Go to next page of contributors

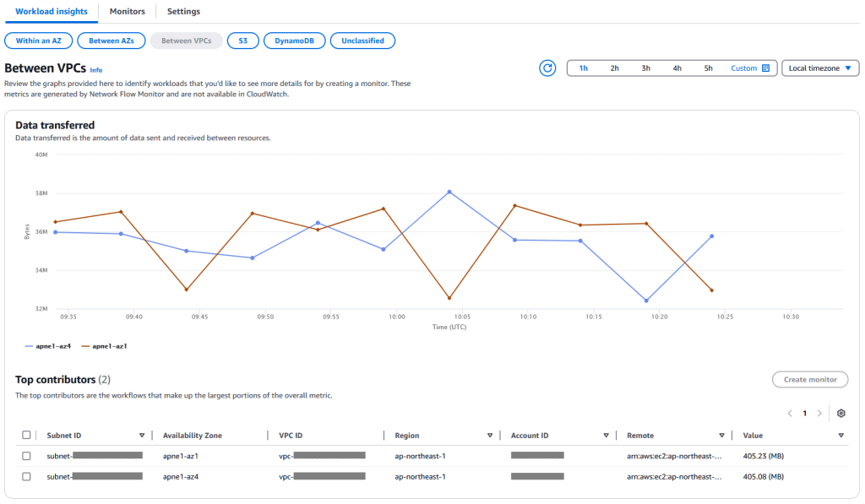click(x=819, y=414)
